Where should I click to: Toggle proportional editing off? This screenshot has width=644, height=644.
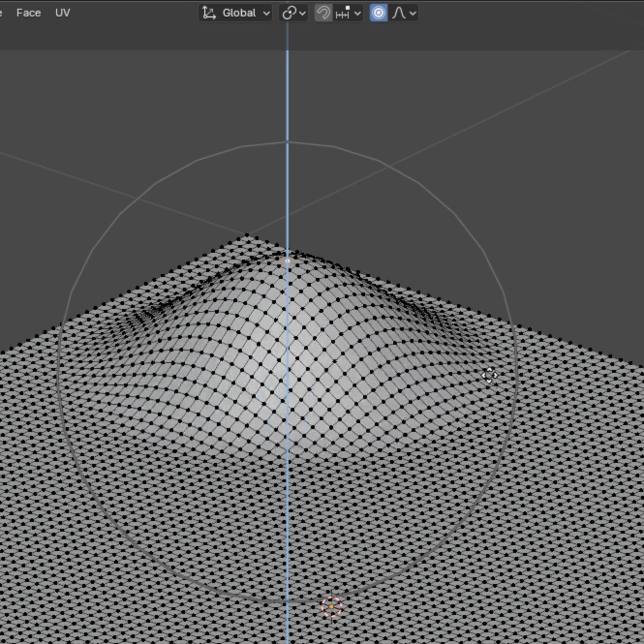pos(379,13)
